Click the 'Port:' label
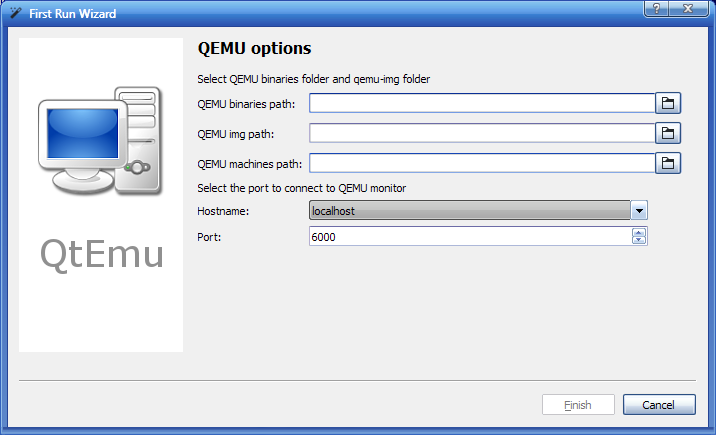The width and height of the screenshot is (716, 435). pos(209,237)
